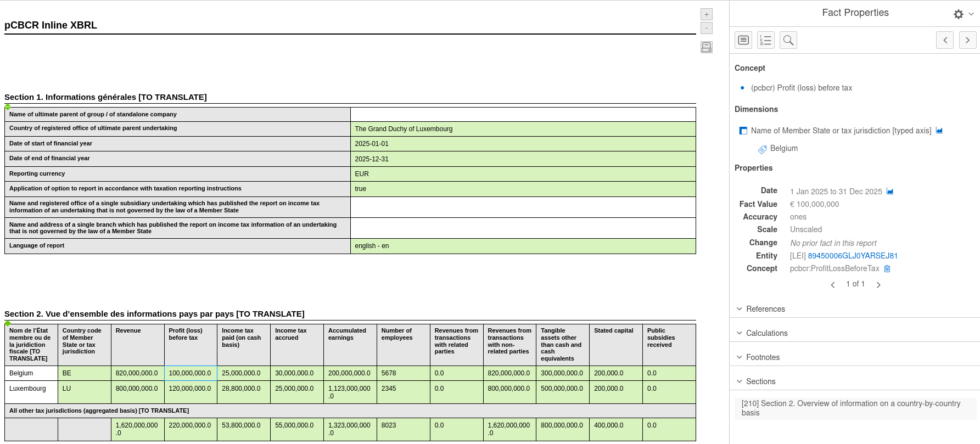The width and height of the screenshot is (980, 444).
Task: Go to previous tagged fact arrow
Action: click(945, 40)
